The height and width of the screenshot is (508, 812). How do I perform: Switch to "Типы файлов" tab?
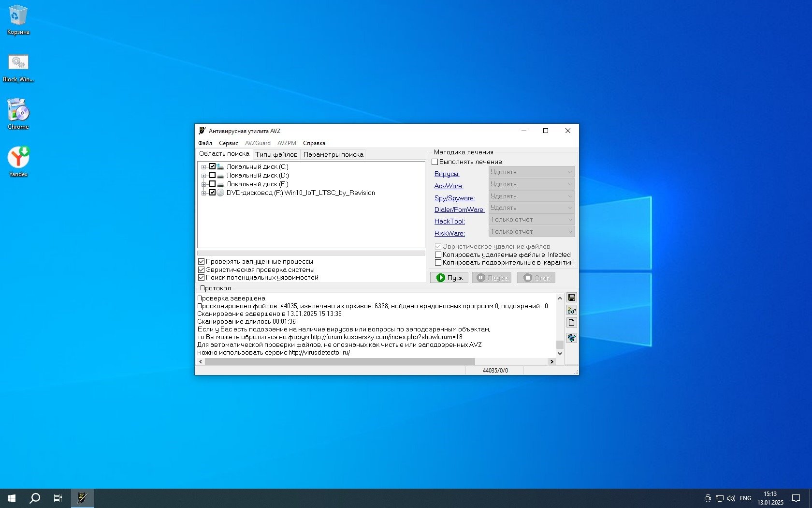(x=276, y=154)
